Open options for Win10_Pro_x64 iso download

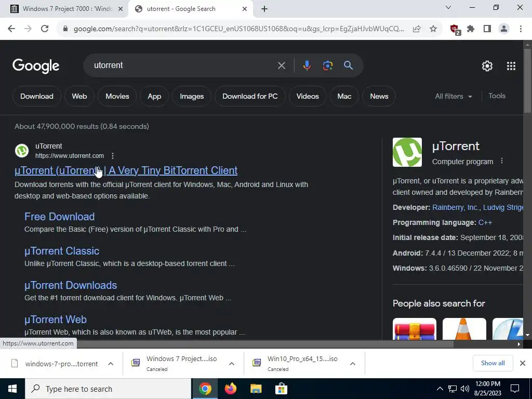tap(353, 364)
